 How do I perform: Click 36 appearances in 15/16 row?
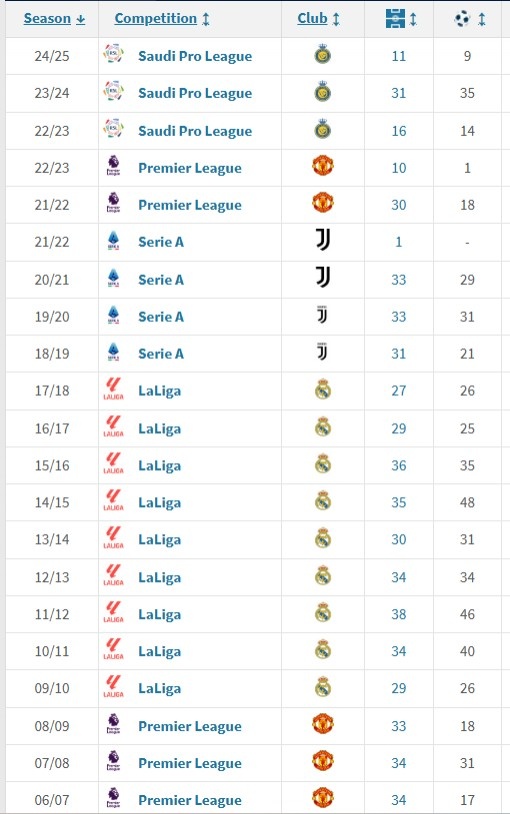point(398,465)
